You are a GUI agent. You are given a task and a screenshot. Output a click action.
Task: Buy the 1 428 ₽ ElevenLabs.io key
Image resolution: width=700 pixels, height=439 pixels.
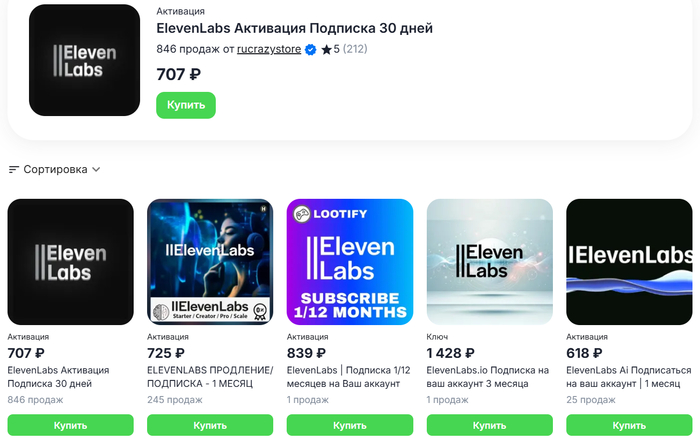click(489, 425)
